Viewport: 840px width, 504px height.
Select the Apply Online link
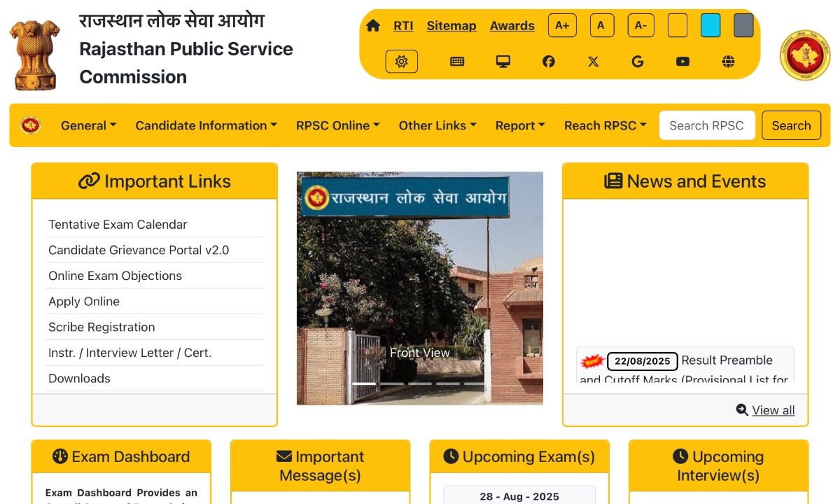click(x=84, y=302)
